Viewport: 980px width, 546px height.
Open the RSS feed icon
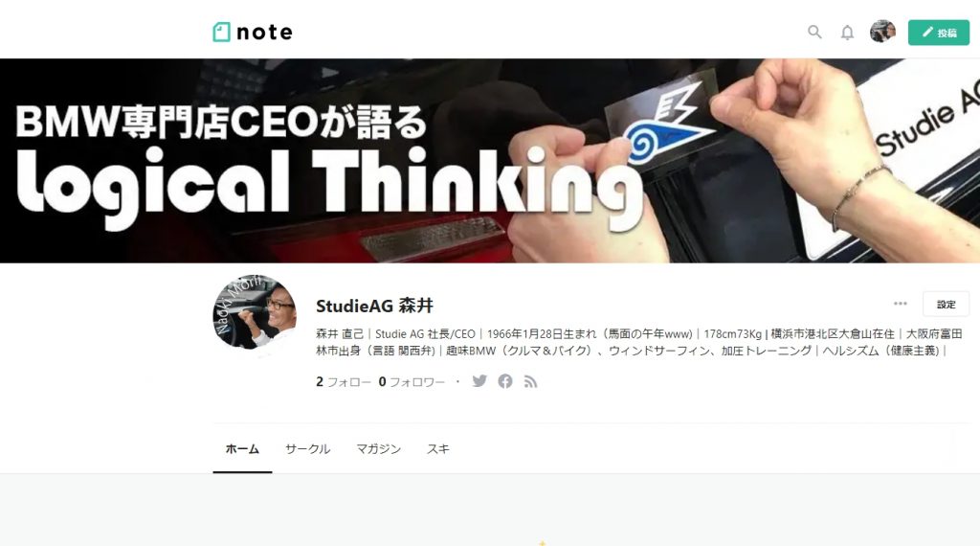click(530, 381)
